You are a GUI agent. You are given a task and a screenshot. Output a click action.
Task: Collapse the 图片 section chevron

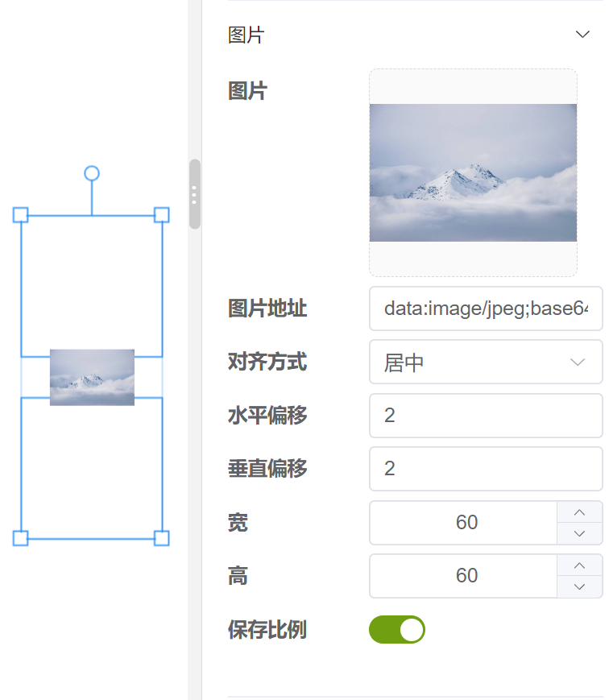click(582, 35)
